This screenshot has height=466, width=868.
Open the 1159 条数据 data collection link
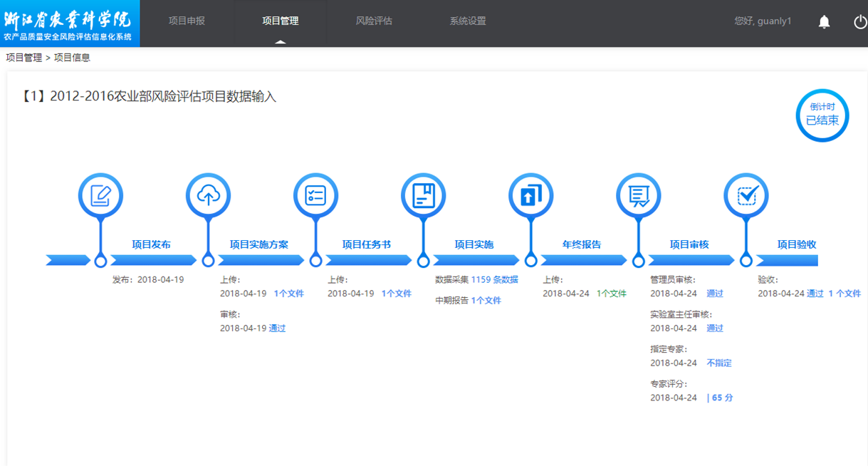[494, 280]
